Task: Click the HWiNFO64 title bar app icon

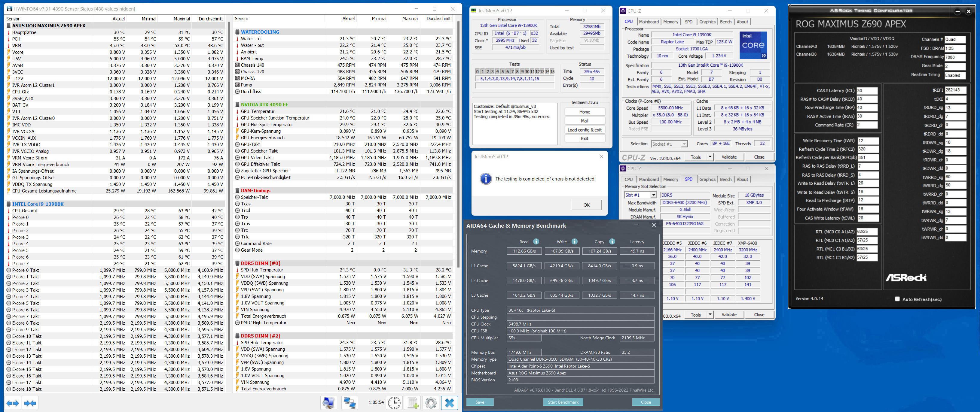Action: pos(9,9)
